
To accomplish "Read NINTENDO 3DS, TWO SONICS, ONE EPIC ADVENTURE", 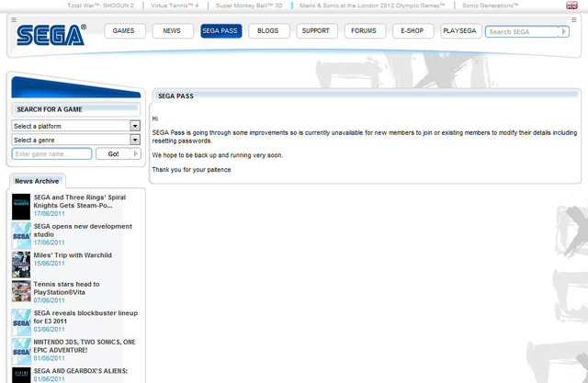I will (85, 345).
